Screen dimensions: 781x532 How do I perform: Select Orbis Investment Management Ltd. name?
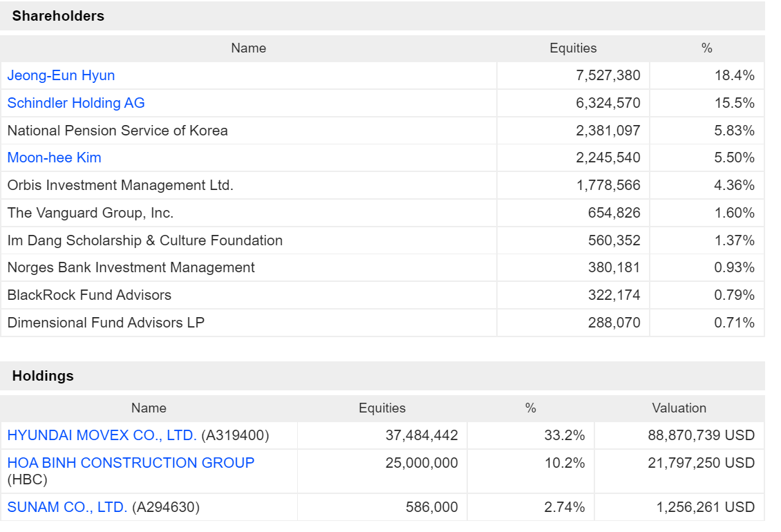click(x=120, y=185)
